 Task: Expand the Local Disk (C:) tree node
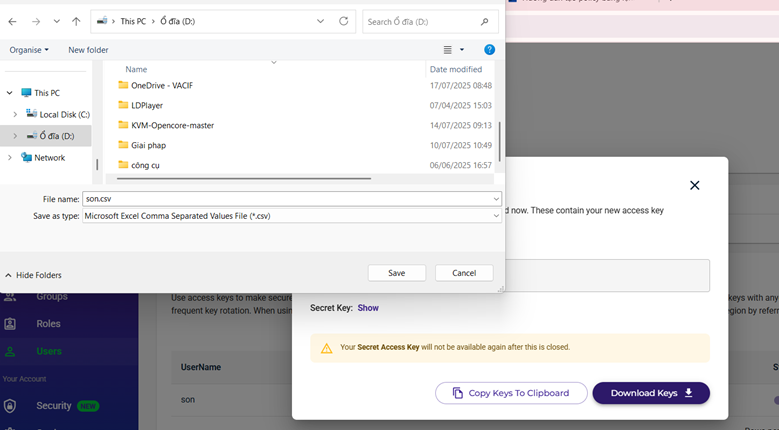click(x=15, y=114)
